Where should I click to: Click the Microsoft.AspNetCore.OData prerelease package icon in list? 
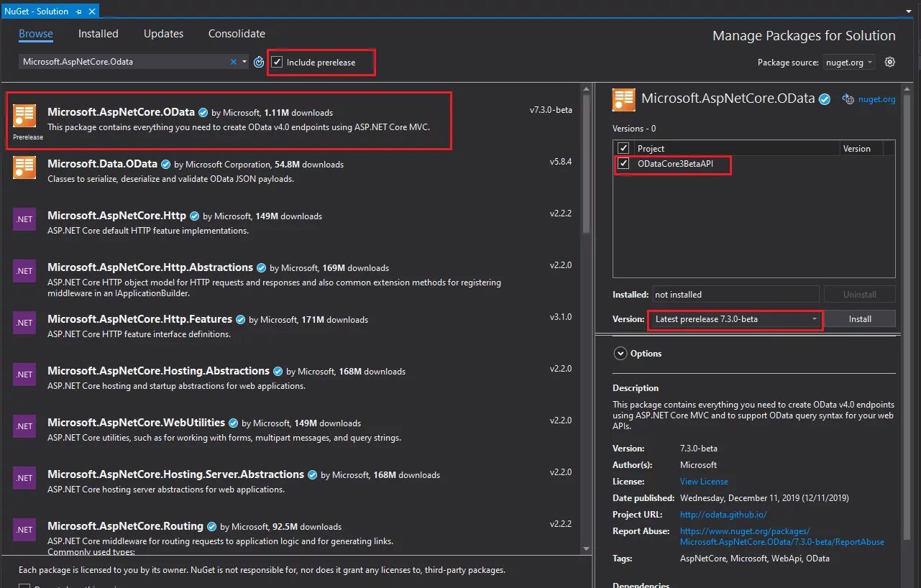pos(24,117)
